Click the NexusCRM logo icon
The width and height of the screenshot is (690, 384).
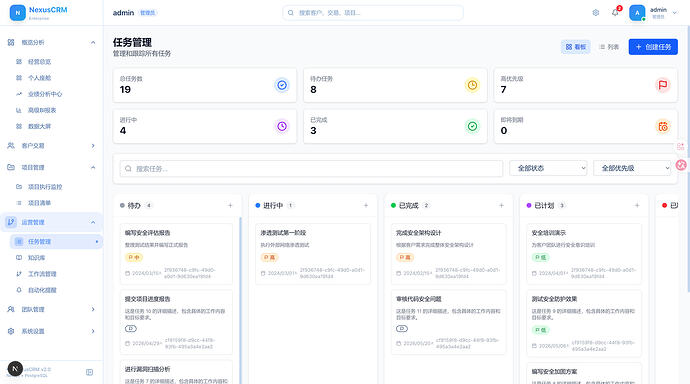[x=18, y=13]
